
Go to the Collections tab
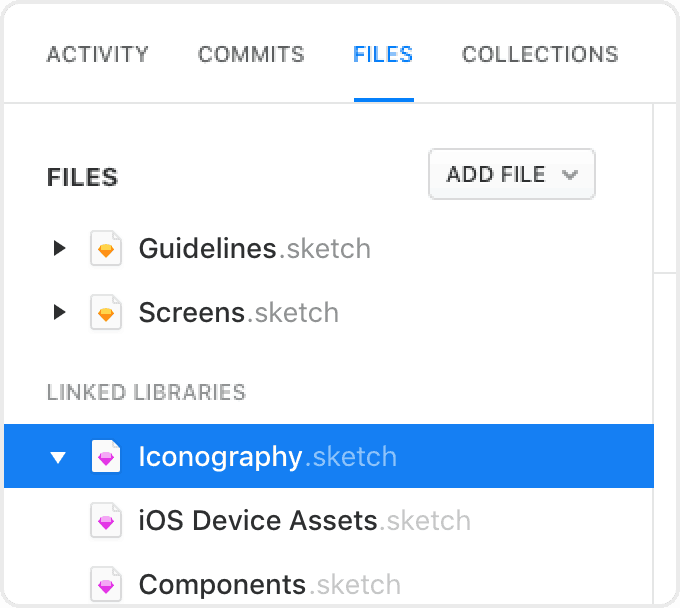pos(540,55)
